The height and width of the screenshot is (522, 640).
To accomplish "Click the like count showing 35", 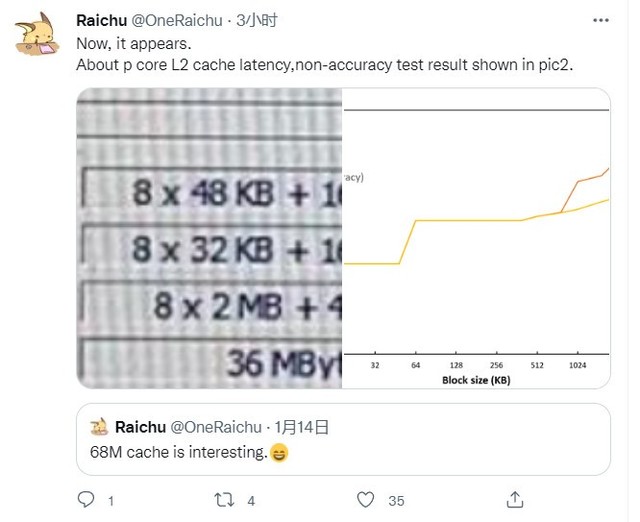I will pyautogui.click(x=396, y=500).
